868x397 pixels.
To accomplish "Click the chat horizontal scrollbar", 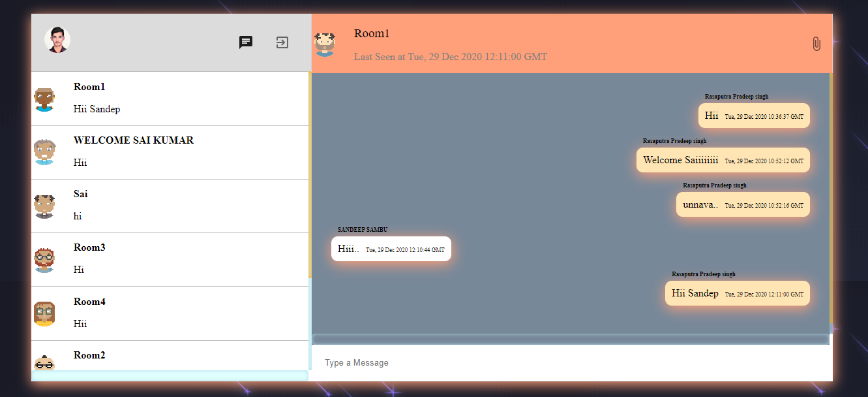I will [571, 339].
